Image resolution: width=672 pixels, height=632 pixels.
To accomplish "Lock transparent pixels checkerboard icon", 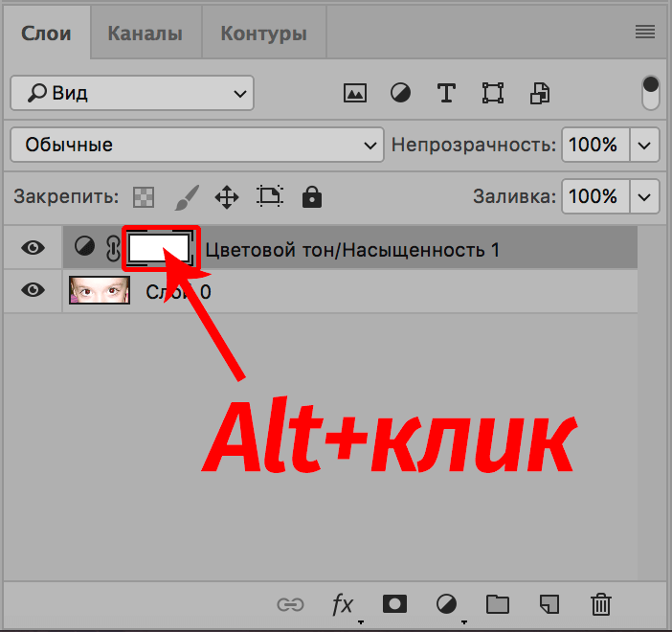I will pyautogui.click(x=143, y=197).
